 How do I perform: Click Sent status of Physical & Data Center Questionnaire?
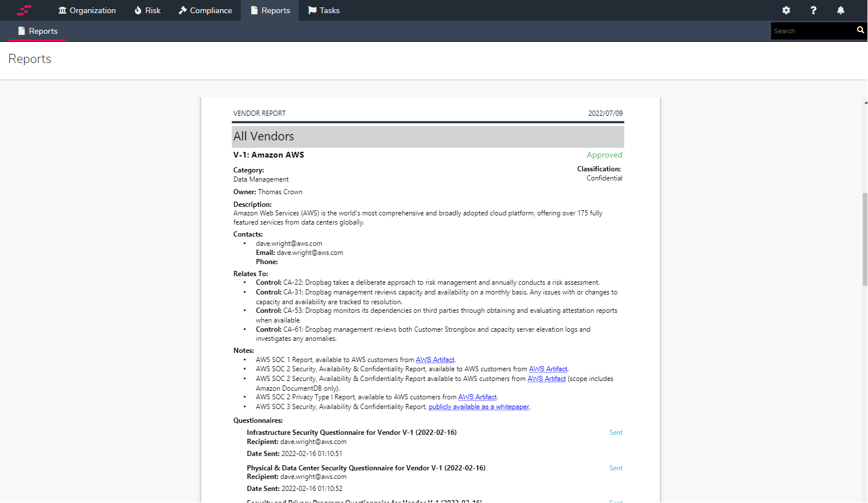coord(616,468)
